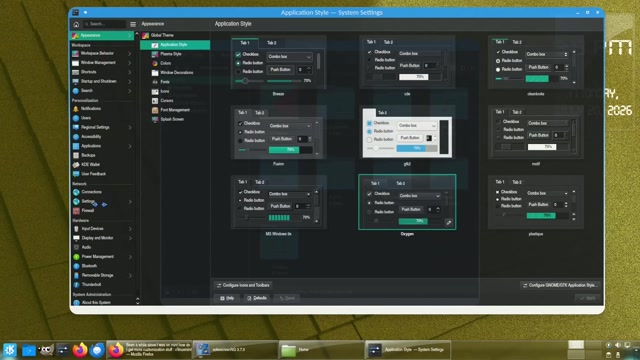Screen dimensions: 640x360
Task: Open Colors in Appearance list
Action: coord(175,63)
